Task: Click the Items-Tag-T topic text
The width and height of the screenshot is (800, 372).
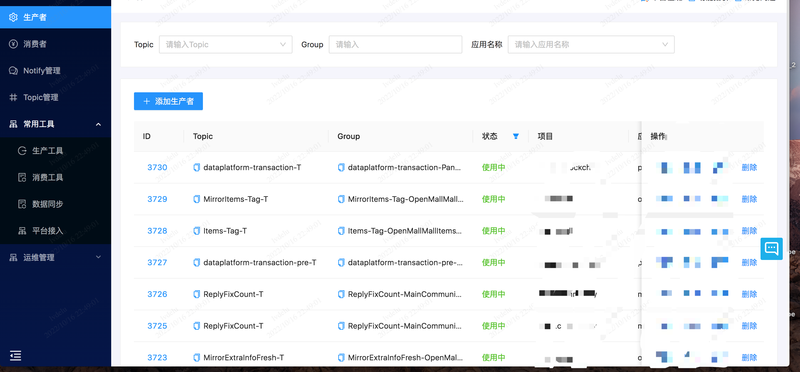Action: coord(225,231)
